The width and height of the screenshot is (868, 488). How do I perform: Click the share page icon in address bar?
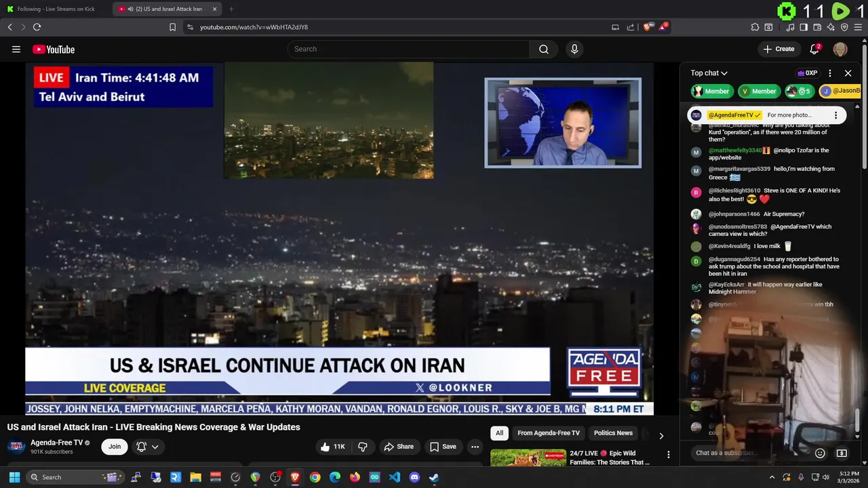tap(631, 27)
